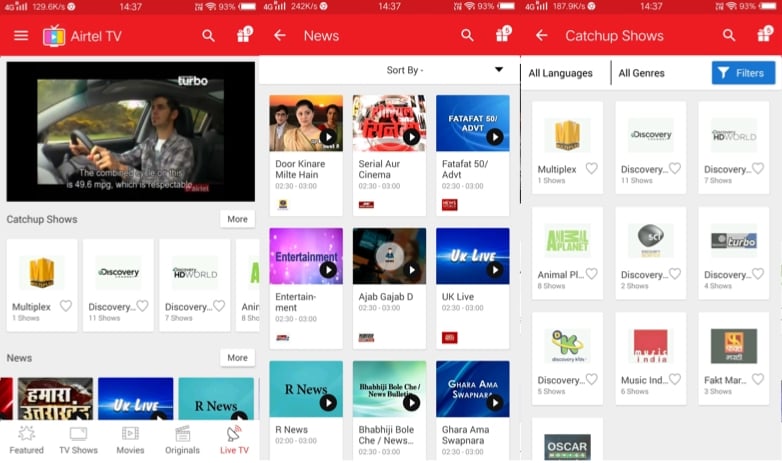Favorite Discovery 7 Shows on home screen
Screen dimensions: 782x463
pyautogui.click(x=219, y=305)
